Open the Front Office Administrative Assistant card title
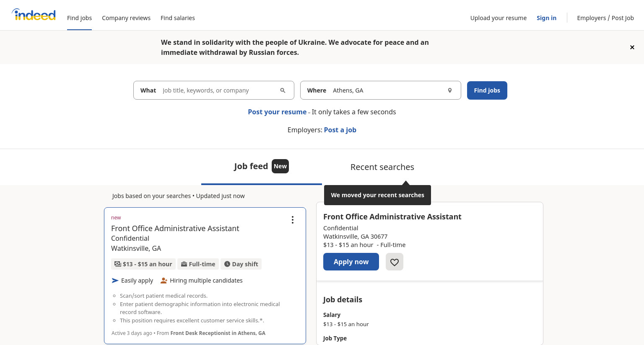The image size is (644, 345). pyautogui.click(x=175, y=228)
